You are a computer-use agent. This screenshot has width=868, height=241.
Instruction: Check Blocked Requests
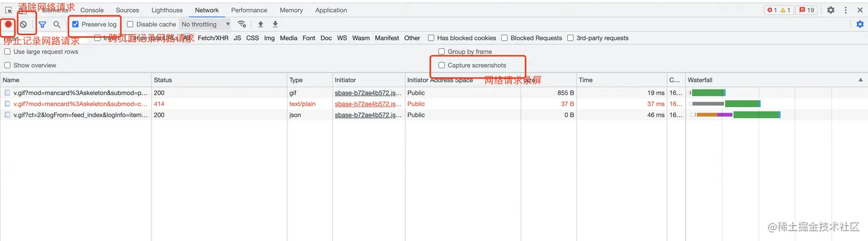pos(505,38)
